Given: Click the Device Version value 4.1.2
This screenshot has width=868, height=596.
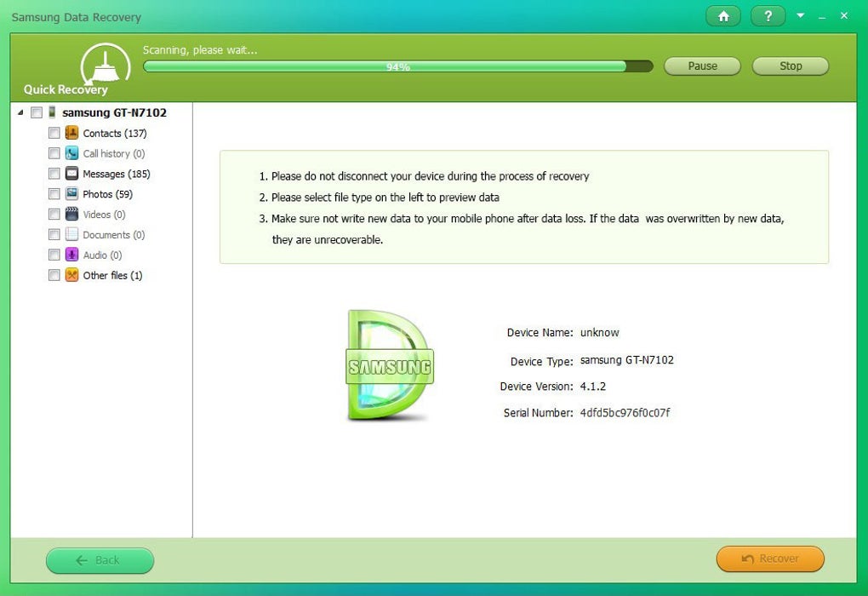Looking at the screenshot, I should click(593, 387).
